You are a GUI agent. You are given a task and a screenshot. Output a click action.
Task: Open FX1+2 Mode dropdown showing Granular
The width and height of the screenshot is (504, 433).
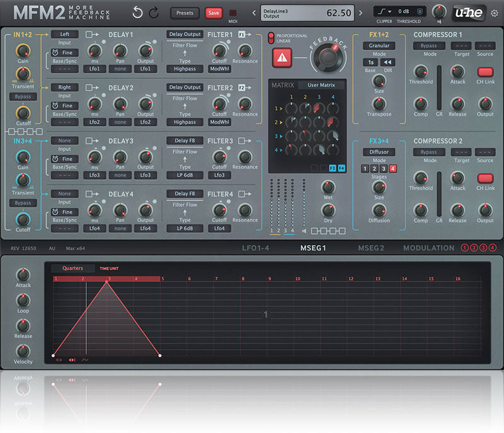click(379, 45)
